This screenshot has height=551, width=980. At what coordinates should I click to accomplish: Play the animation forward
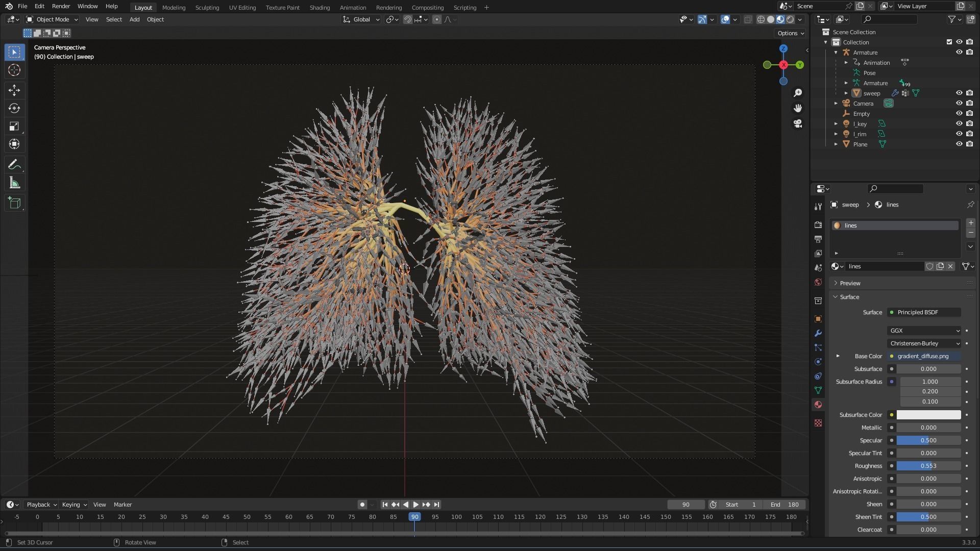415,505
